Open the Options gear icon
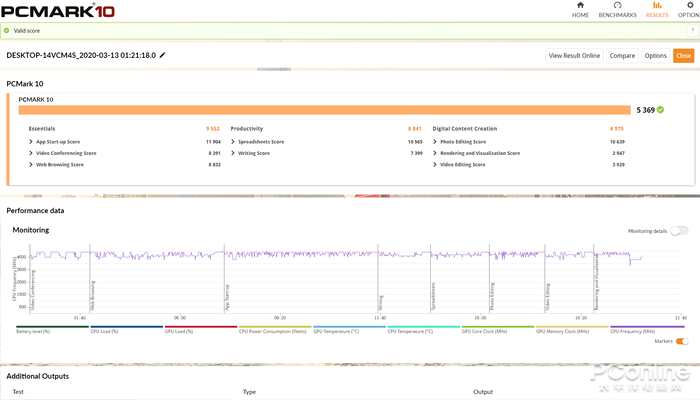 click(x=690, y=5)
